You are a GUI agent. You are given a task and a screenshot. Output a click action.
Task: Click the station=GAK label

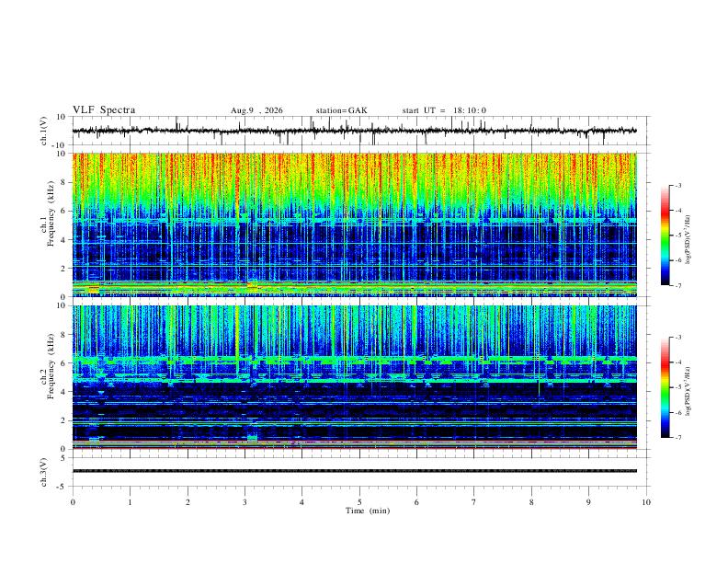[342, 110]
